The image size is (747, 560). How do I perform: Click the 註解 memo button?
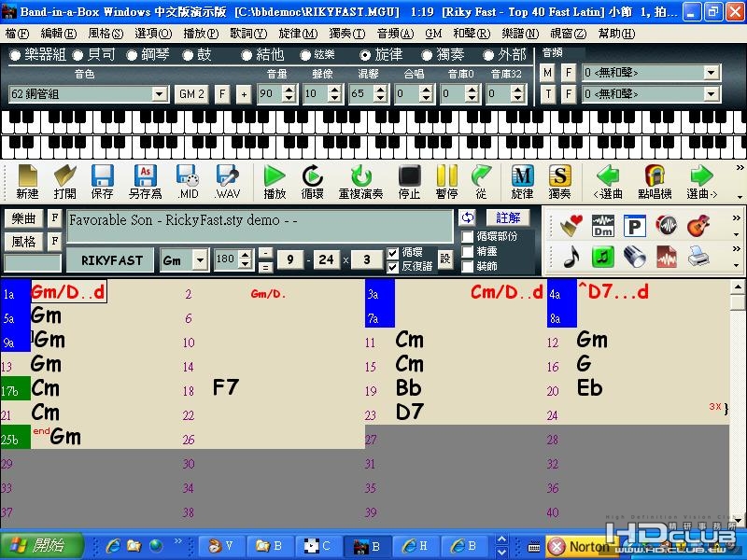(508, 217)
